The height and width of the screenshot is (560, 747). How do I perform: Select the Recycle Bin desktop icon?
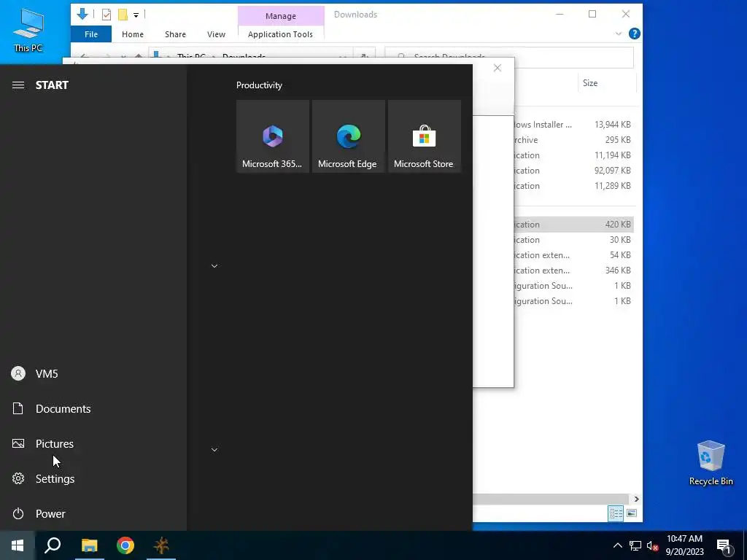click(711, 463)
